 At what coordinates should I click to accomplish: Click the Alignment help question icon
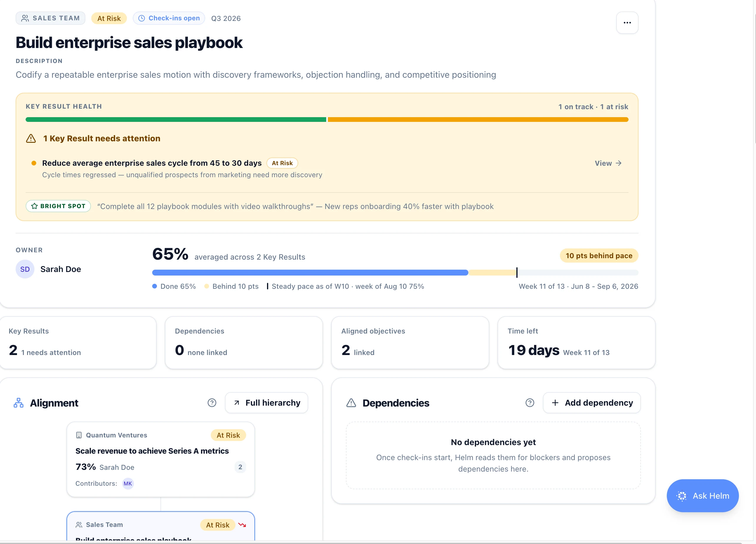(212, 403)
